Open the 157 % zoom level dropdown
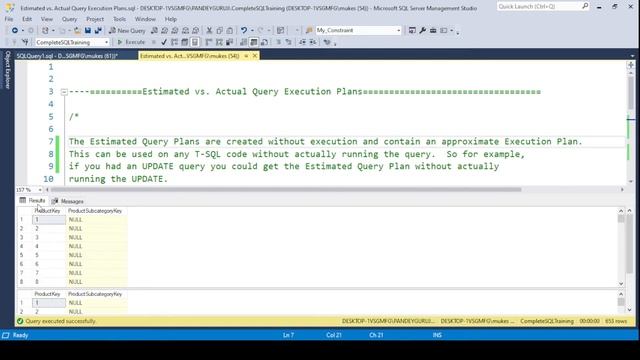640x360 pixels. pos(39,190)
